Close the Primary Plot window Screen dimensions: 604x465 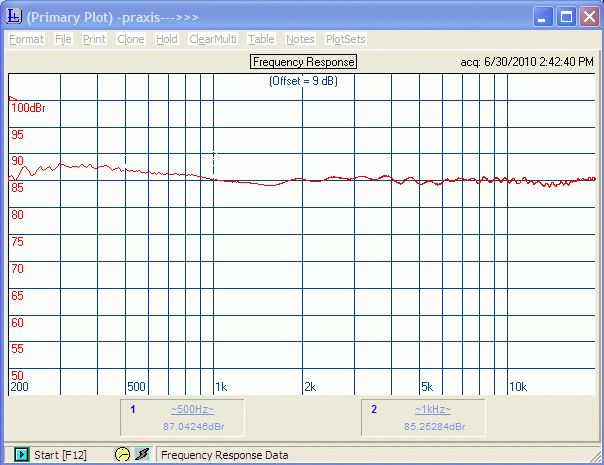tap(589, 17)
